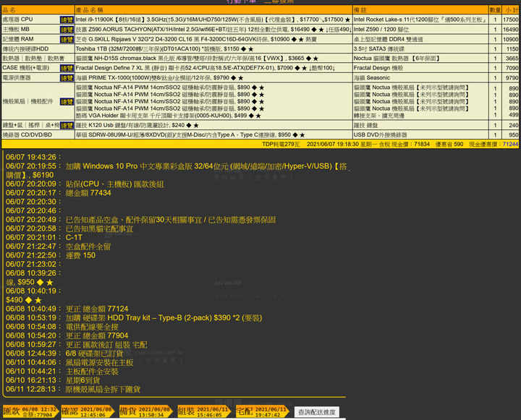Select the Toshiba 1TB DT01ACA100 entry
Image resolution: width=521 pixels, height=420 pixels.
click(x=164, y=49)
